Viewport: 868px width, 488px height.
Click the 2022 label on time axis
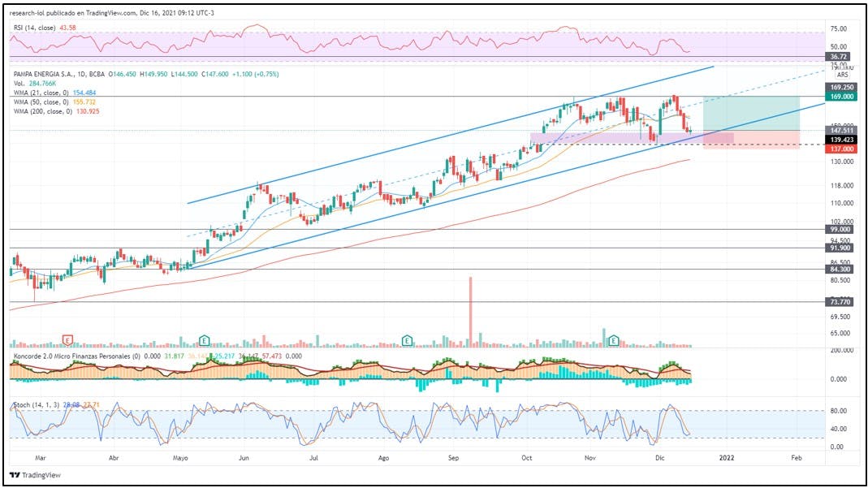726,458
